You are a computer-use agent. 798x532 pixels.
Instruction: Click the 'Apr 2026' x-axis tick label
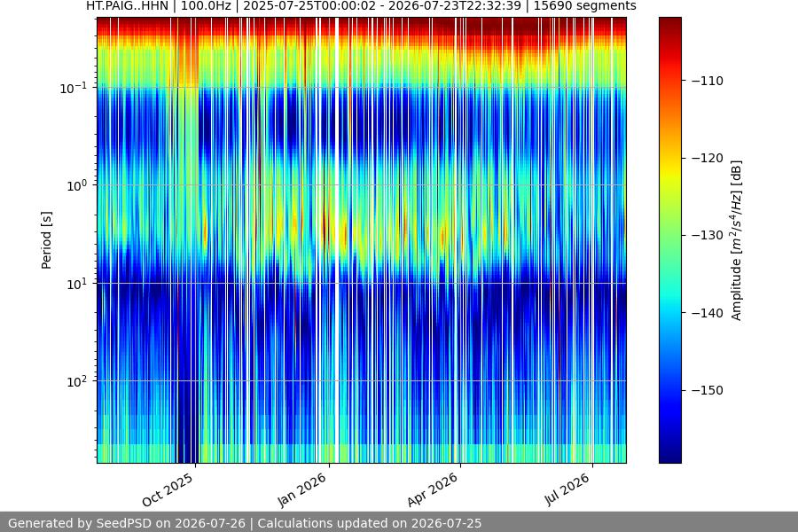(433, 489)
